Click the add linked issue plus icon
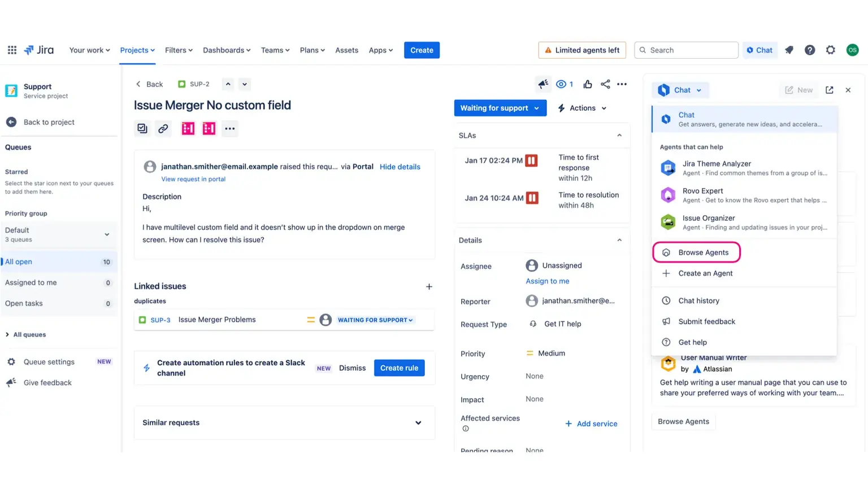This screenshot has height=488, width=868. 429,286
